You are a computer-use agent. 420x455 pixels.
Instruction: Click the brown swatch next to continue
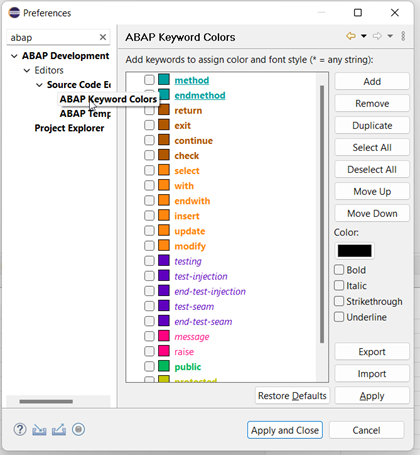click(164, 140)
